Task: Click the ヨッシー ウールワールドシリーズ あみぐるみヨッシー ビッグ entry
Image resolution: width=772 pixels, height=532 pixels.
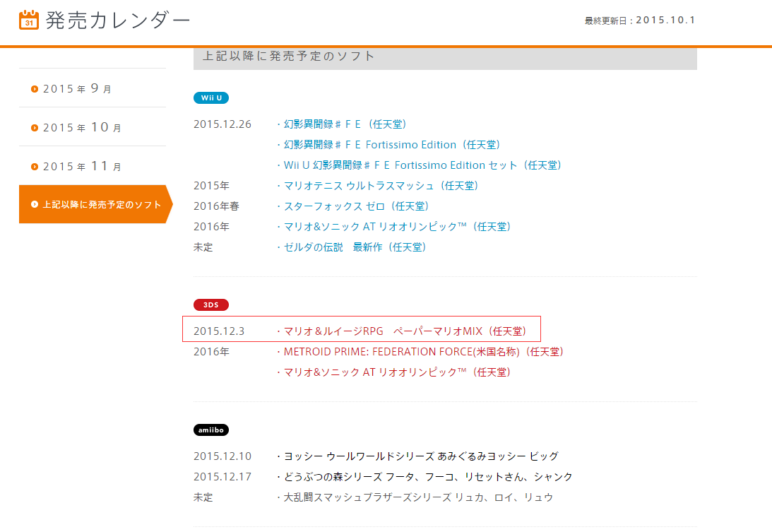Action: (421, 456)
